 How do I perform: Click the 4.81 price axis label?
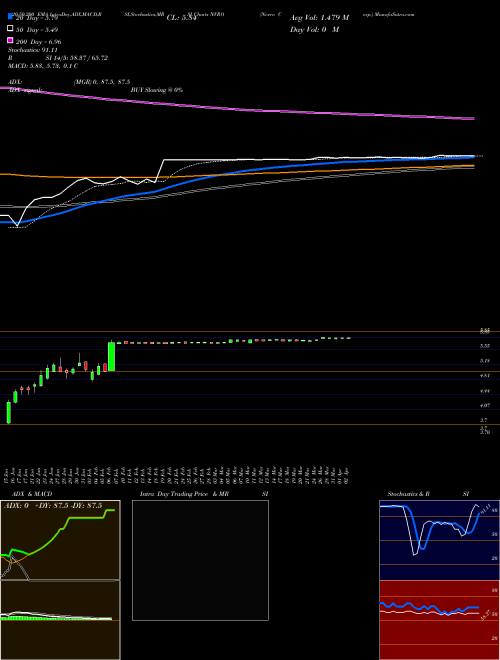coord(484,375)
